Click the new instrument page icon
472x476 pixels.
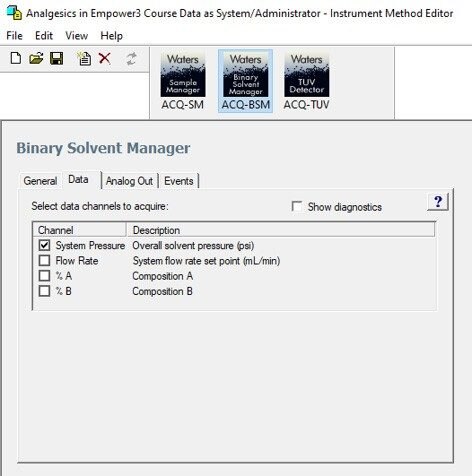84,58
